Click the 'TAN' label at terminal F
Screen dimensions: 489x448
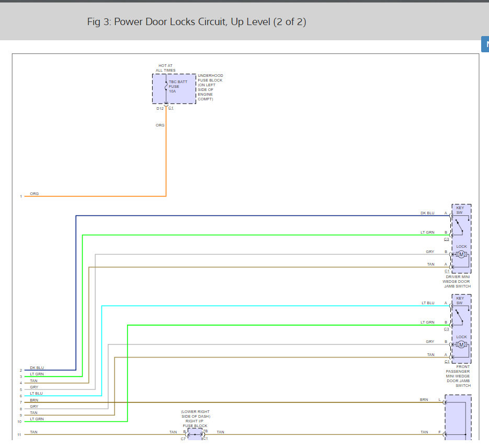[x=424, y=432]
